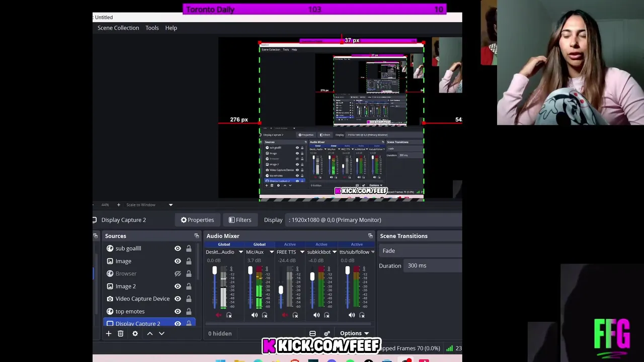The height and width of the screenshot is (362, 644).
Task: Select the Video Capture Device source row
Action: [149, 299]
